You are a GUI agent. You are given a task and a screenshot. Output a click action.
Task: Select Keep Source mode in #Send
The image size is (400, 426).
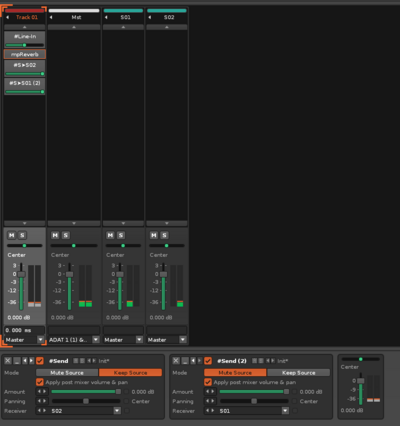130,373
